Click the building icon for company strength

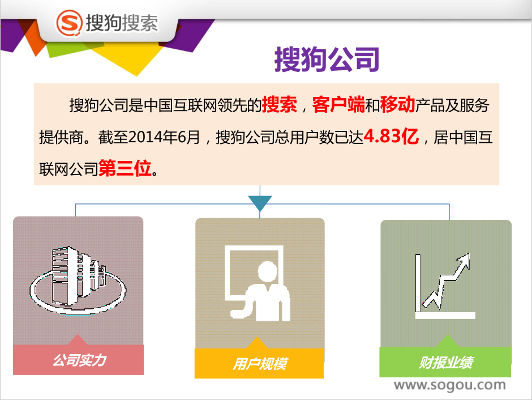(78, 281)
